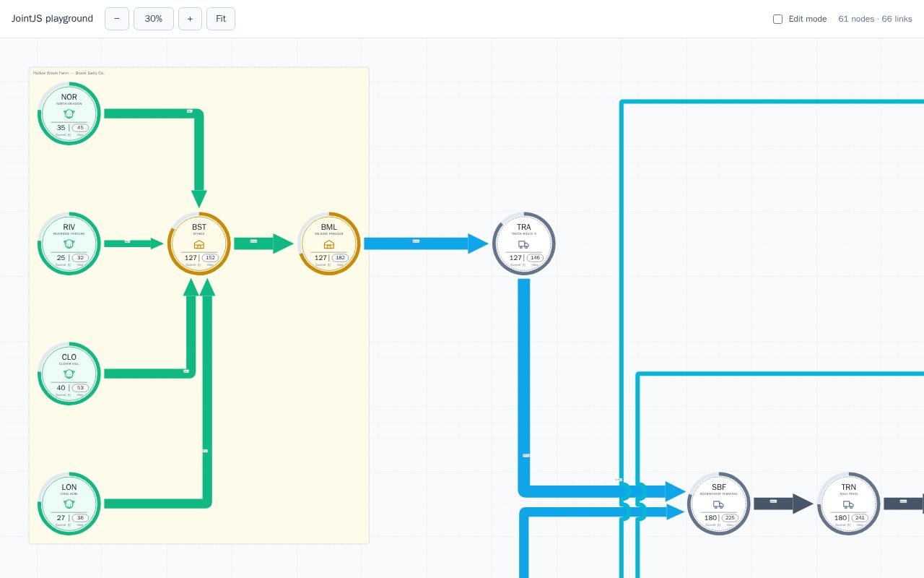This screenshot has width=924, height=578.
Task: Zoom in with the plus button
Action: 190,19
